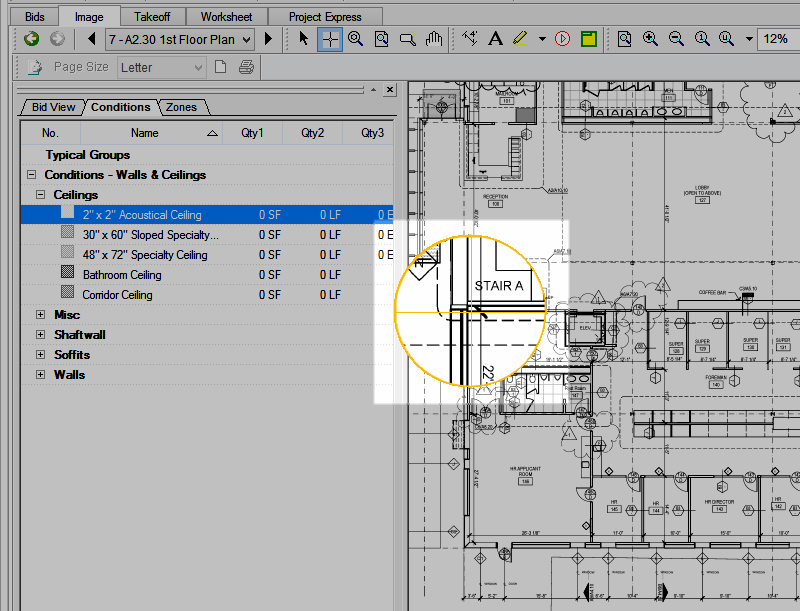Select 30" x 60" Sloped Specialty condition

tap(207, 235)
